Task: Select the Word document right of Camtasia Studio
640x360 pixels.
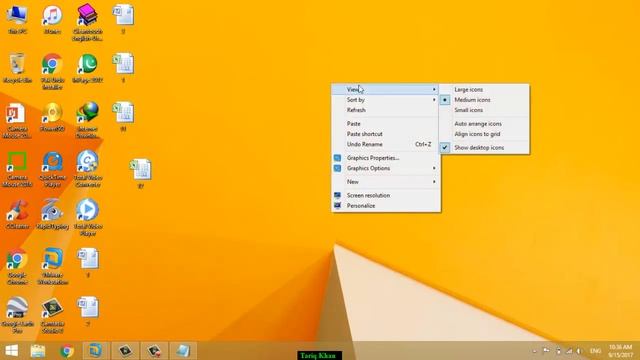Action: (x=88, y=311)
